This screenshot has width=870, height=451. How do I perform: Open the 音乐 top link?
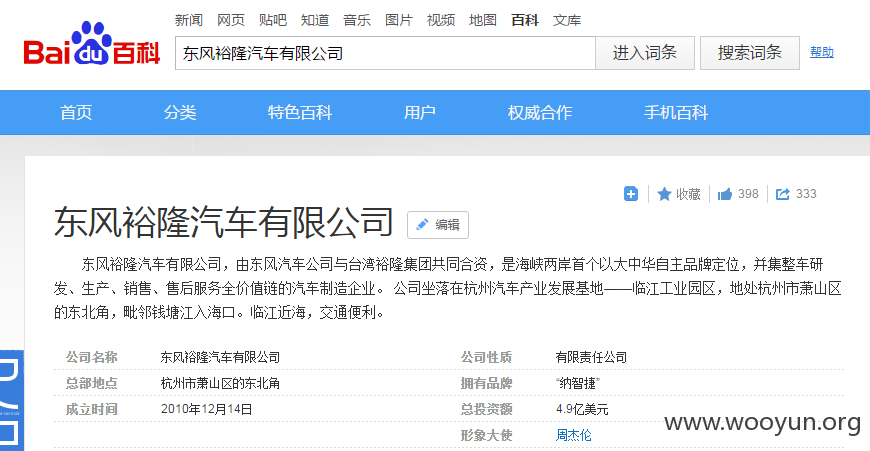(x=357, y=21)
